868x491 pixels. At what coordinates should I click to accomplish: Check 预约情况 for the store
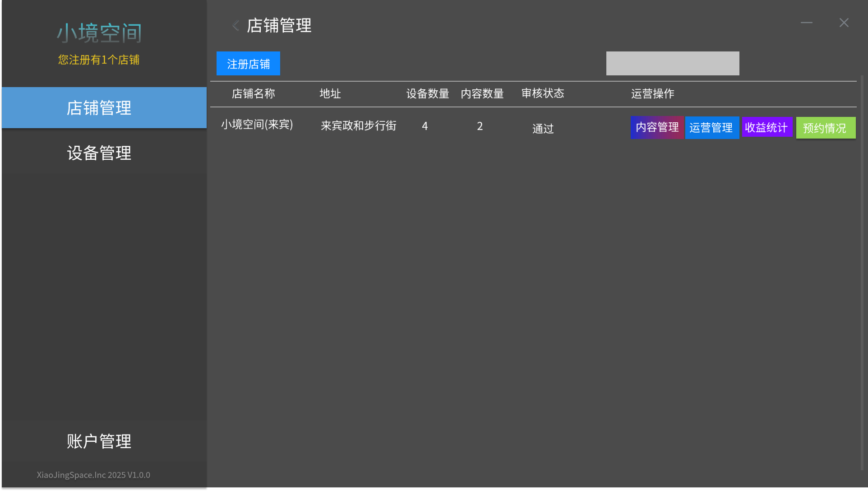pos(825,127)
